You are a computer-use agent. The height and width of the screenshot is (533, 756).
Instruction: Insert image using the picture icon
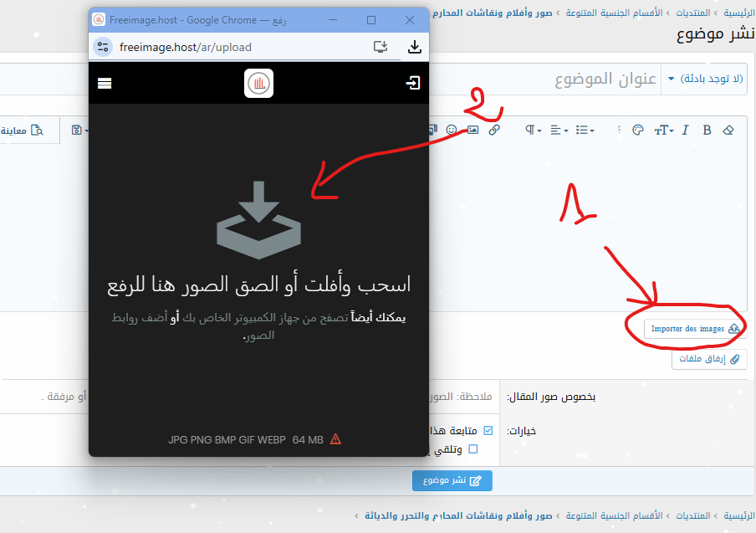(x=473, y=131)
